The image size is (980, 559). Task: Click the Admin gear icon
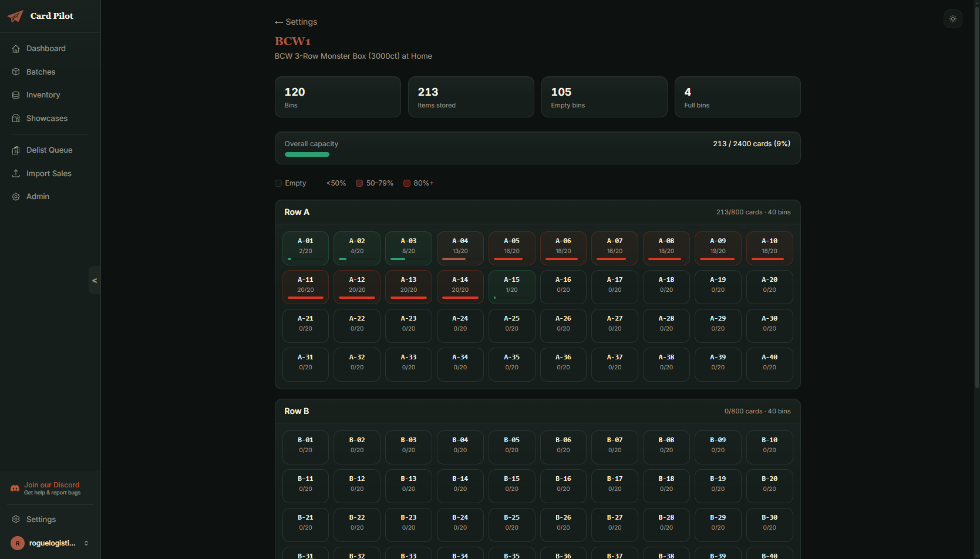[16, 197]
